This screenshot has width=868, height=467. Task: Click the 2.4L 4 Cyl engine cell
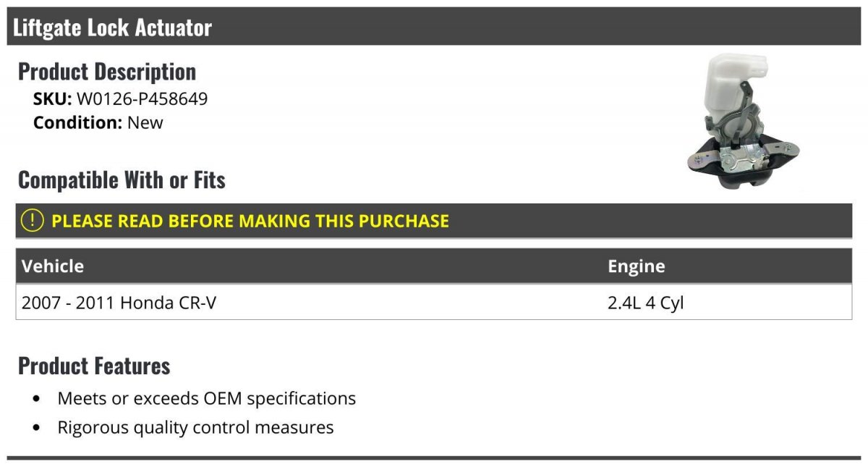[x=645, y=303]
